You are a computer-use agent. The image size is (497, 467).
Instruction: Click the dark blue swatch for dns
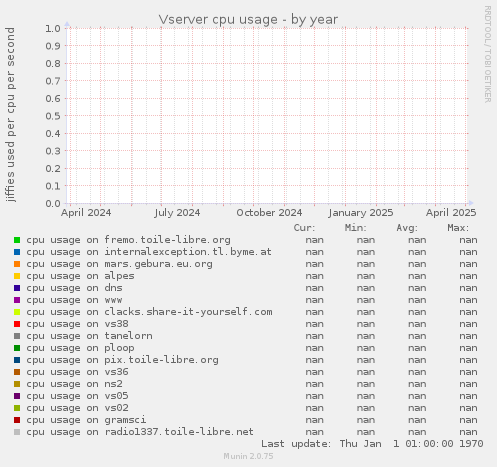17,288
